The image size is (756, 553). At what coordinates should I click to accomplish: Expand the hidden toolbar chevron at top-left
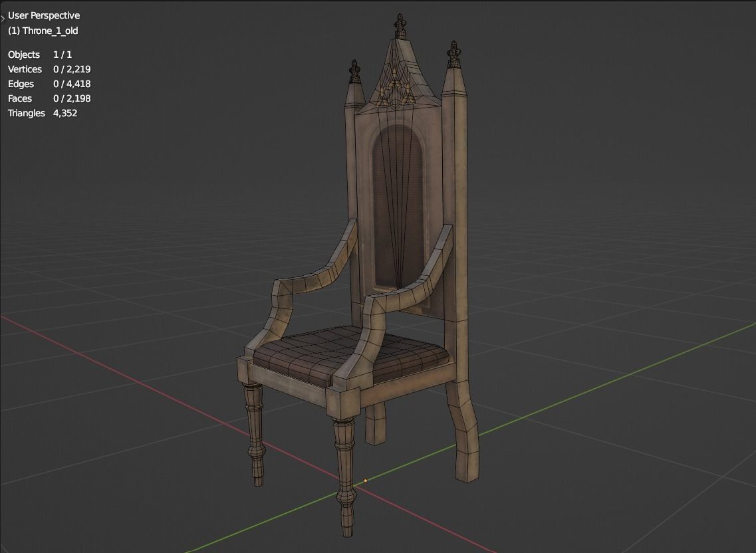3,19
